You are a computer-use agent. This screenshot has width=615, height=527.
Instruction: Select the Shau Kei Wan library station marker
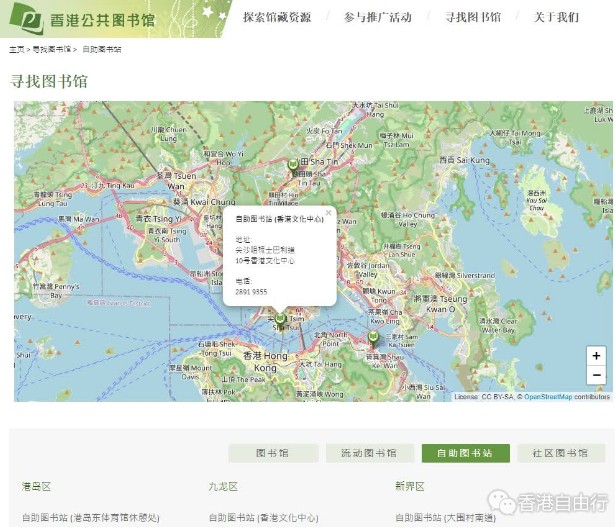(373, 340)
